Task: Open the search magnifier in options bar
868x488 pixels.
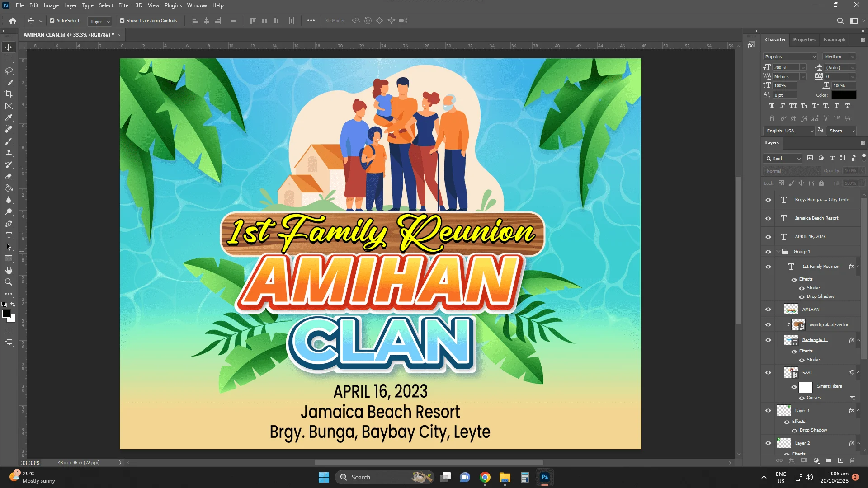Action: (840, 21)
